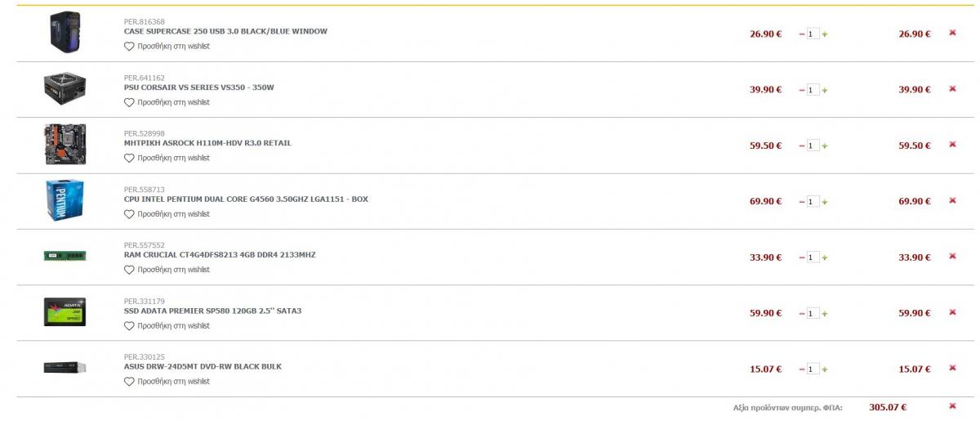Delete the Crucial 4GB DDR4 RAM item

tap(952, 256)
